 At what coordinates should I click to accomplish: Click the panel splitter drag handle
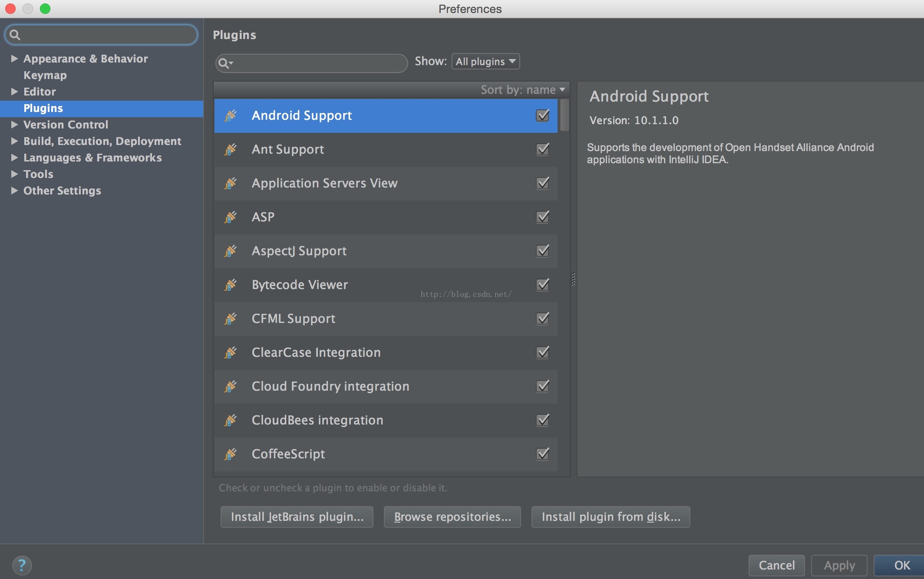(573, 279)
